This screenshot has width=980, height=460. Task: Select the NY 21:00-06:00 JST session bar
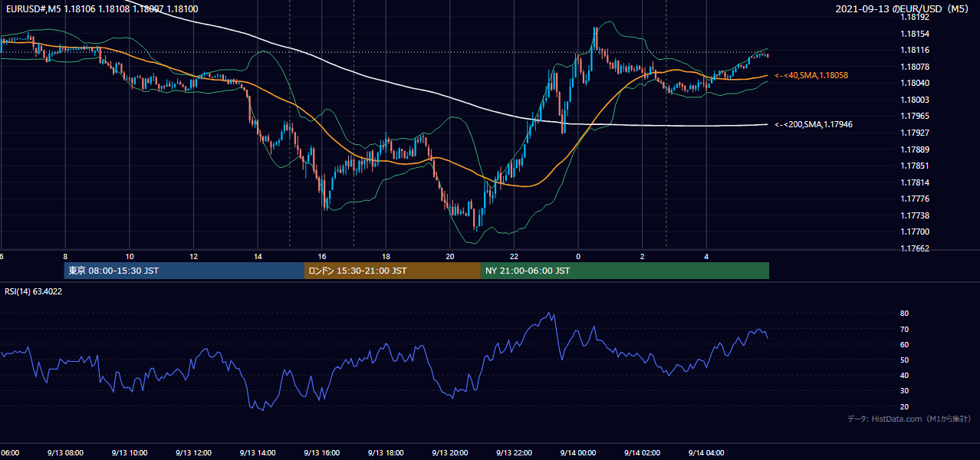coord(625,271)
